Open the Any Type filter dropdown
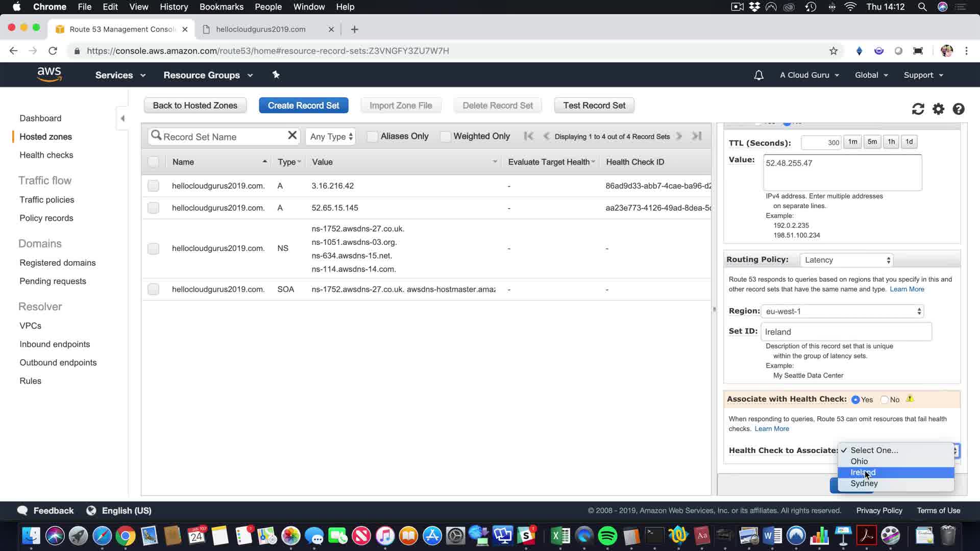This screenshot has height=551, width=980. (331, 137)
